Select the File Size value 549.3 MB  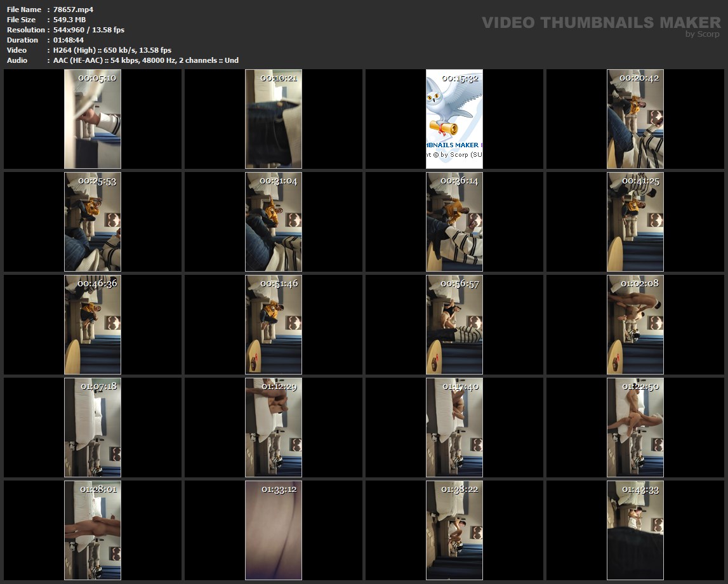point(70,20)
